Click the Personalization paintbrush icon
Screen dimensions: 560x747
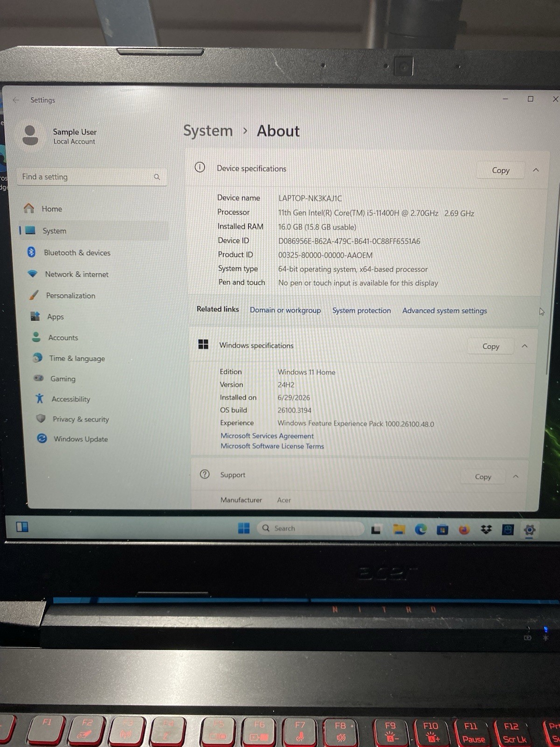click(34, 295)
